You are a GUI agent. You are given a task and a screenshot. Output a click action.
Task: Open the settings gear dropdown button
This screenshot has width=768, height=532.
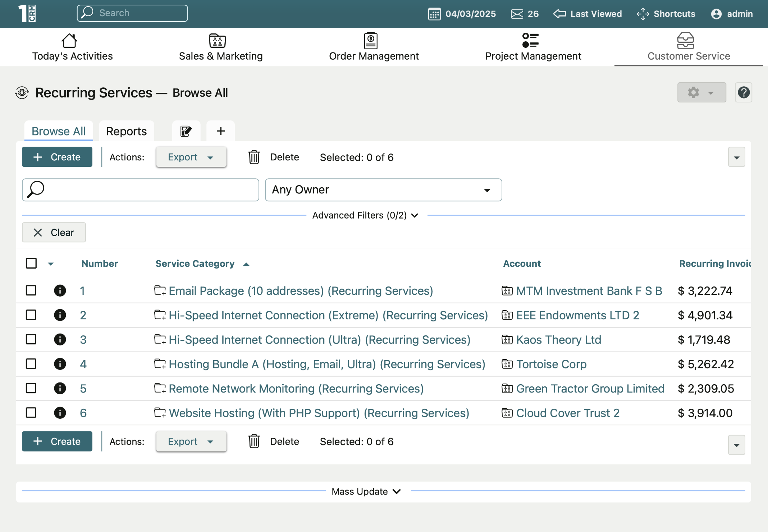(701, 93)
